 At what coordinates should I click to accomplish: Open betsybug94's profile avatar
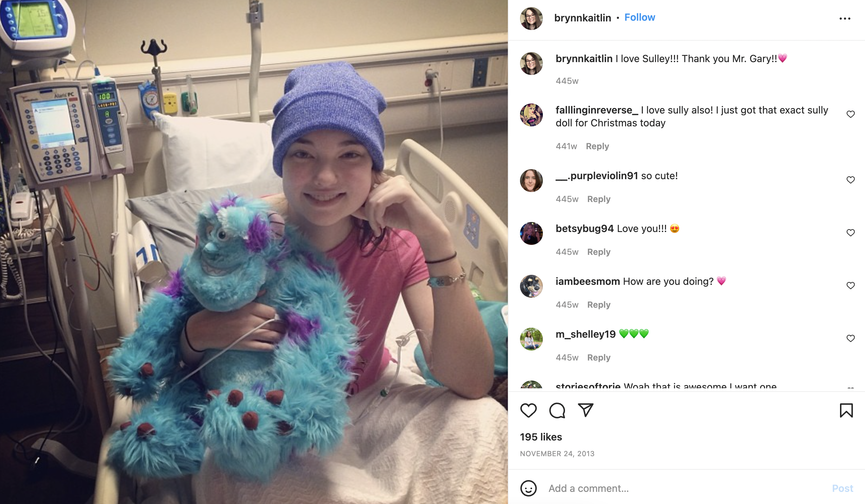click(x=531, y=233)
